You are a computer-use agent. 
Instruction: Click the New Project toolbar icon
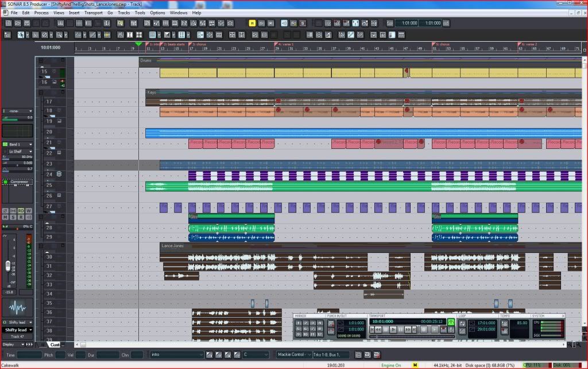pos(8,23)
